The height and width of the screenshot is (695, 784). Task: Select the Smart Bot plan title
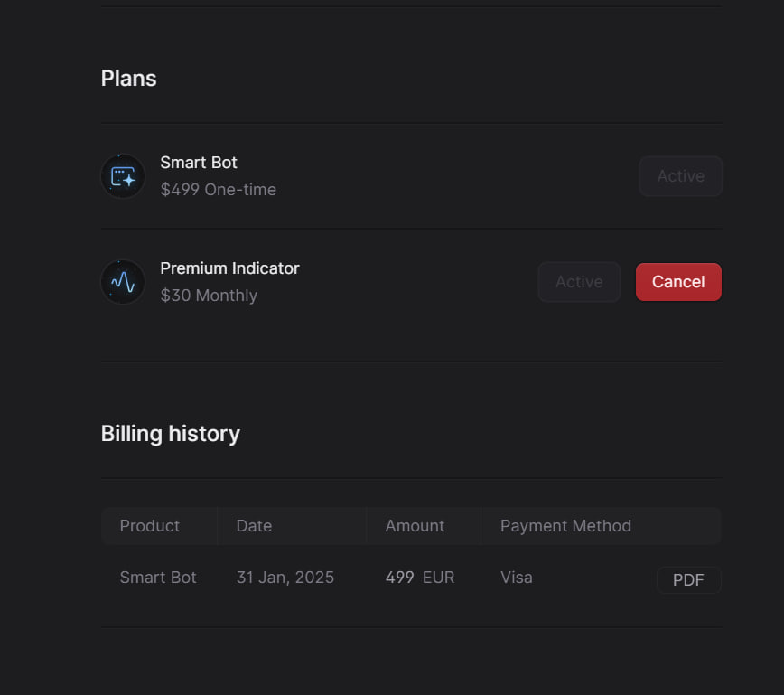199,163
